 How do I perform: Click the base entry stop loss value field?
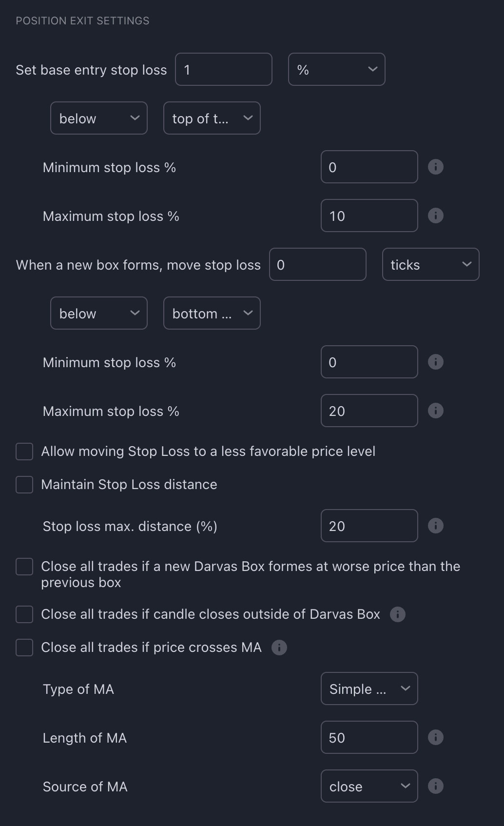click(x=223, y=69)
